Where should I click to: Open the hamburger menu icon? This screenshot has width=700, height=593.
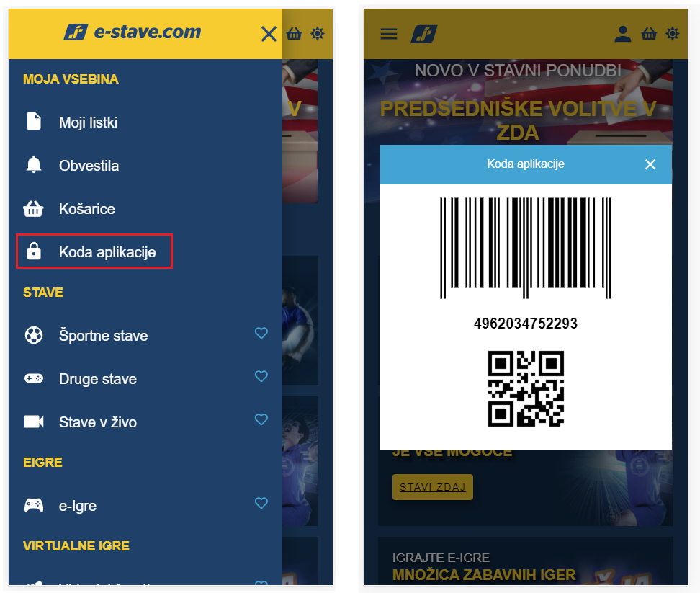point(388,34)
